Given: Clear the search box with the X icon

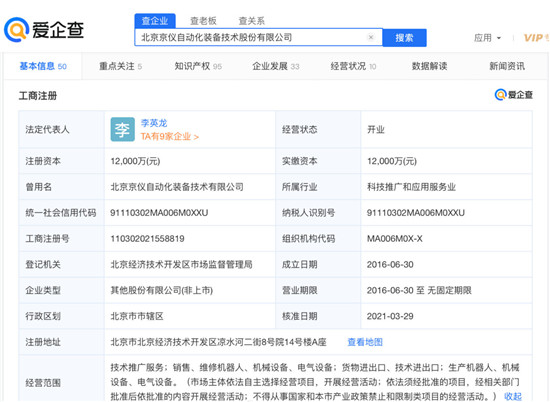Looking at the screenshot, I should tap(371, 37).
